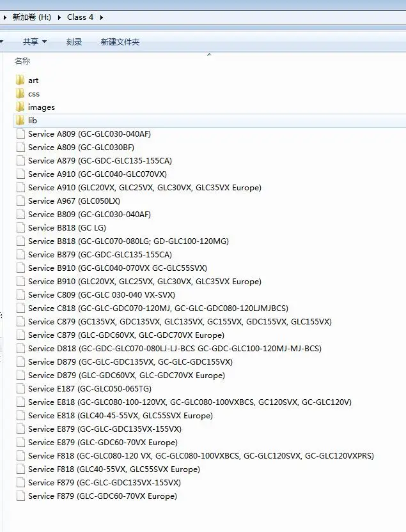Screen dimensions: 406x532
Task: Expand the arrow before 新加卷 (H:) in address bar
Action: [x=4, y=17]
